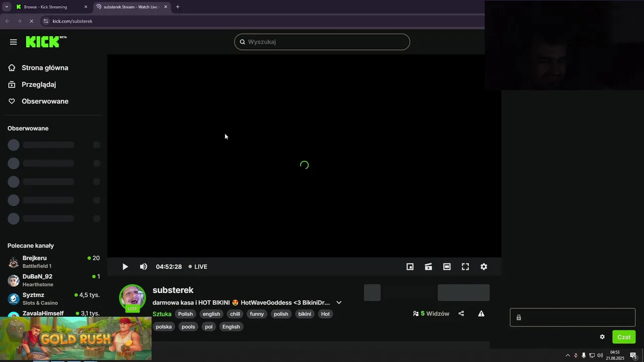Click Brejkeru channel avatar
The image size is (644, 362).
(14, 262)
